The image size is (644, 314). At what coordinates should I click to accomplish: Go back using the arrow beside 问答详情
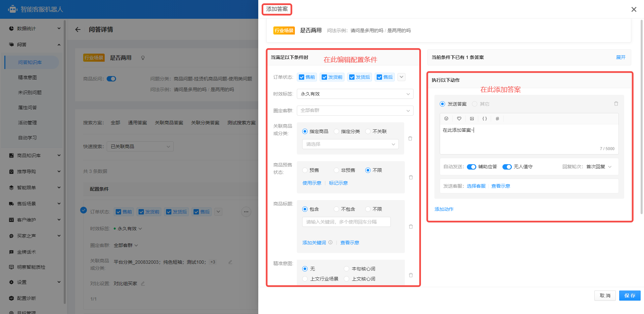[x=78, y=29]
